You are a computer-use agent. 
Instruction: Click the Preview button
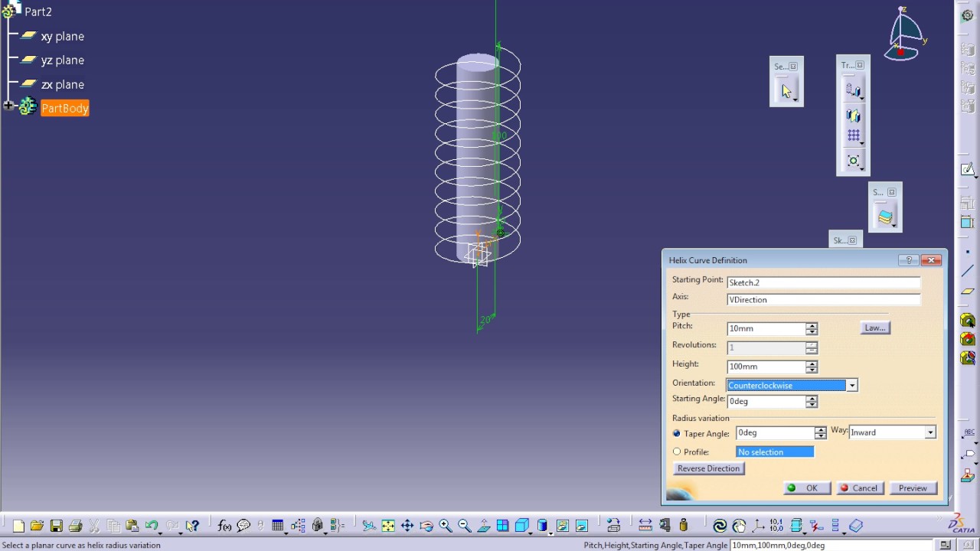click(913, 488)
